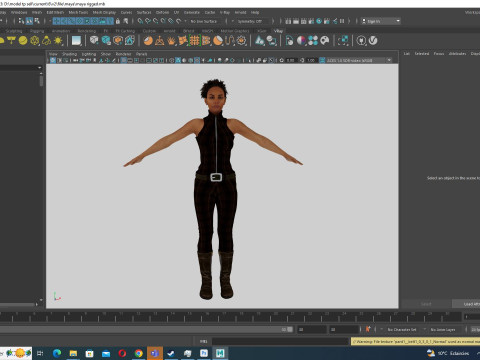This screenshot has width=480, height=360.
Task: Open Google Chrome from the taskbar
Action: pos(139,353)
